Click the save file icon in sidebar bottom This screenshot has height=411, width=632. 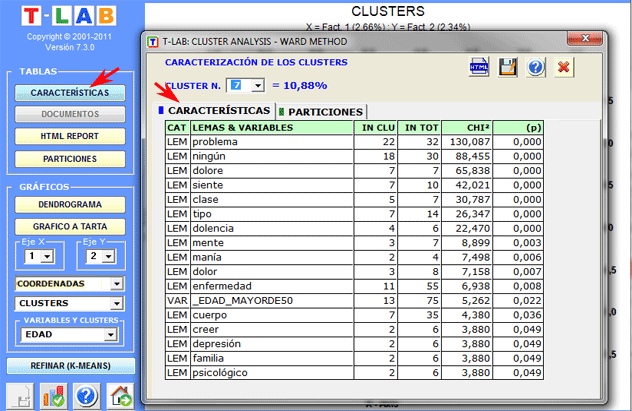[x=20, y=396]
